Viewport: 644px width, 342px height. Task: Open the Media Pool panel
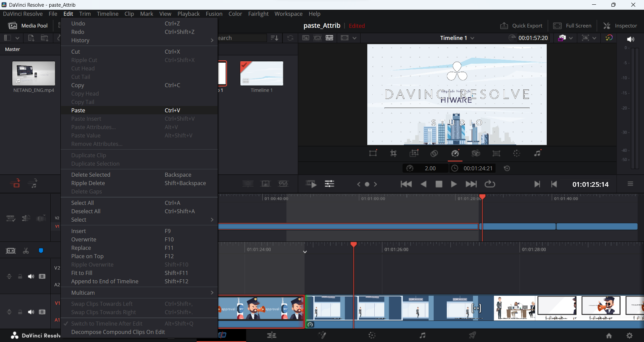[28, 26]
